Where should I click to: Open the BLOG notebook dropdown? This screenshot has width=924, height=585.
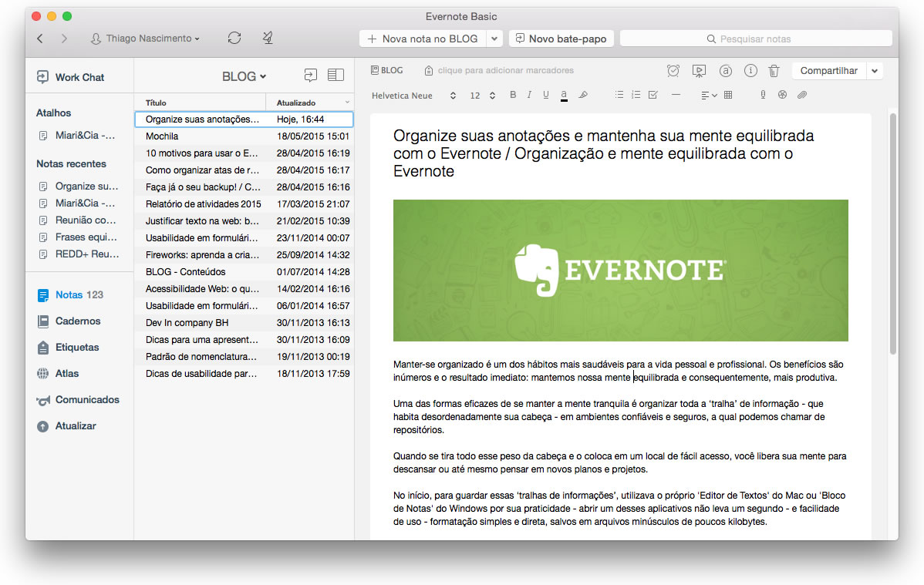pyautogui.click(x=244, y=76)
